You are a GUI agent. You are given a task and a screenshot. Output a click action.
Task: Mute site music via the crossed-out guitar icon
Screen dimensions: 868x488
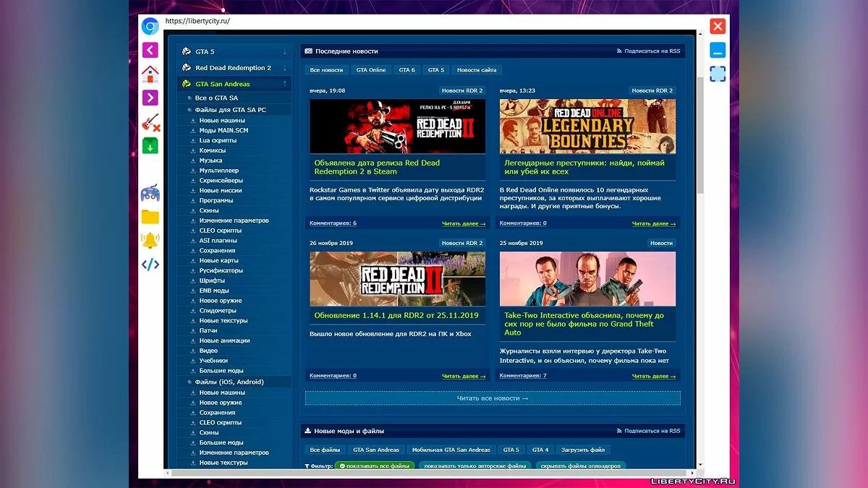149,121
